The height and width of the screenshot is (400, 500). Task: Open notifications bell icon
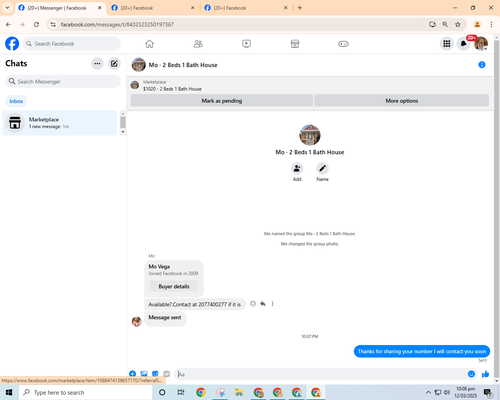(463, 44)
